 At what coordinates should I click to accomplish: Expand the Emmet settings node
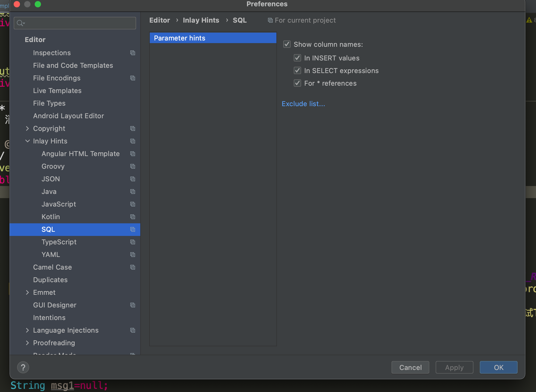[x=27, y=292]
